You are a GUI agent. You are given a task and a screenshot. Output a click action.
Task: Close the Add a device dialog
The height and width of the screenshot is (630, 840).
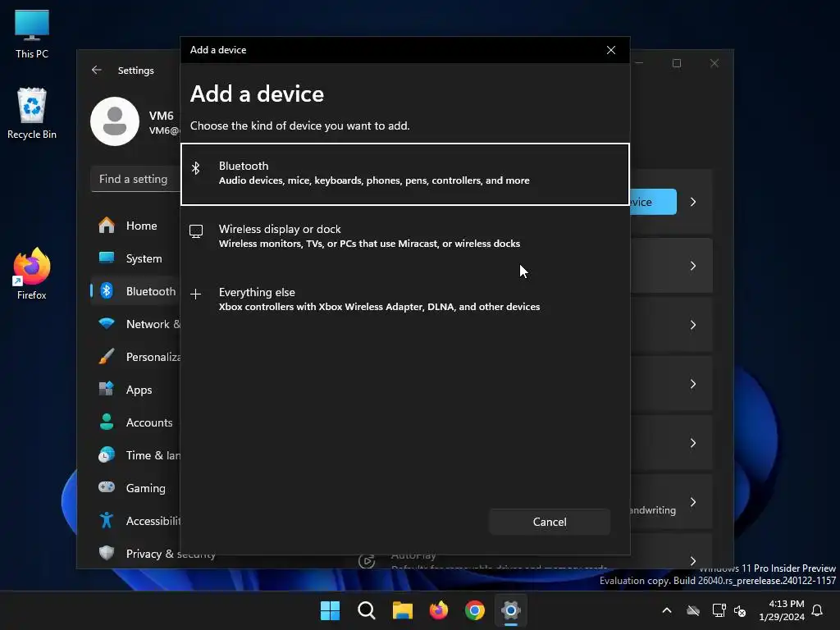click(610, 50)
